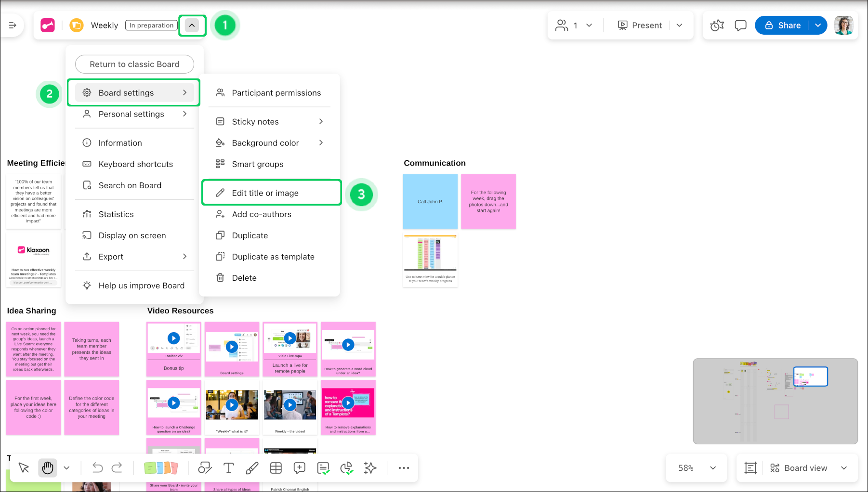This screenshot has width=868, height=492.
Task: Open the timer icon in the top bar
Action: coord(717,26)
